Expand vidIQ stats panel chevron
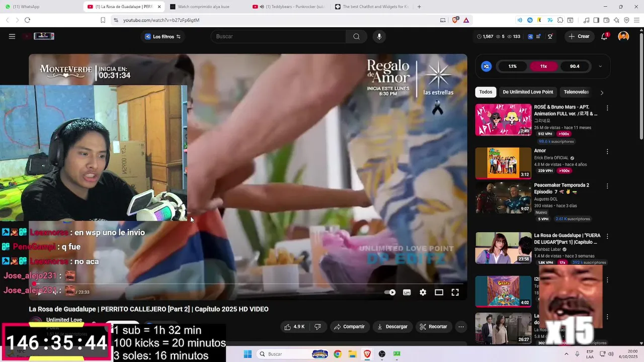 tap(600, 66)
